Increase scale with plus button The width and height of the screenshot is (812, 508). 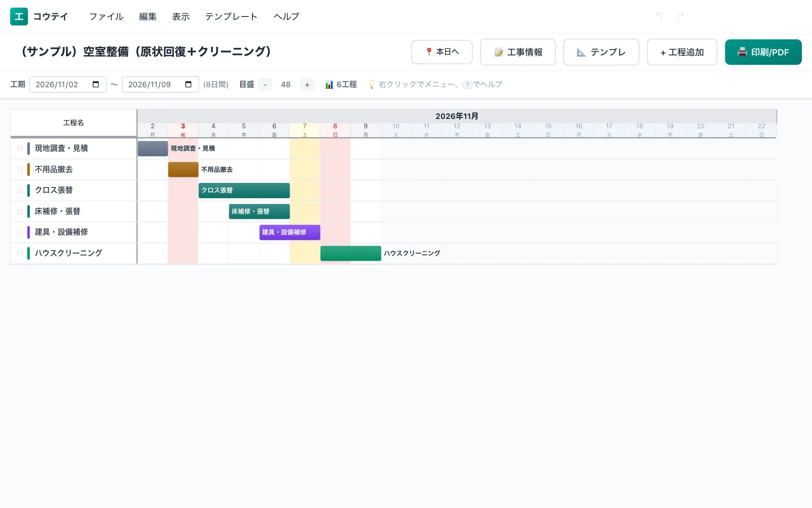point(307,85)
